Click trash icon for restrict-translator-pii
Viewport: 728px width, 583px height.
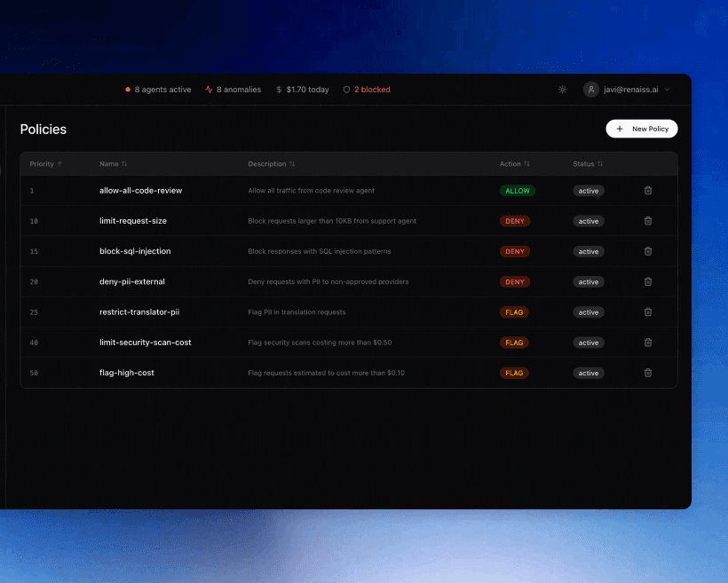point(648,312)
